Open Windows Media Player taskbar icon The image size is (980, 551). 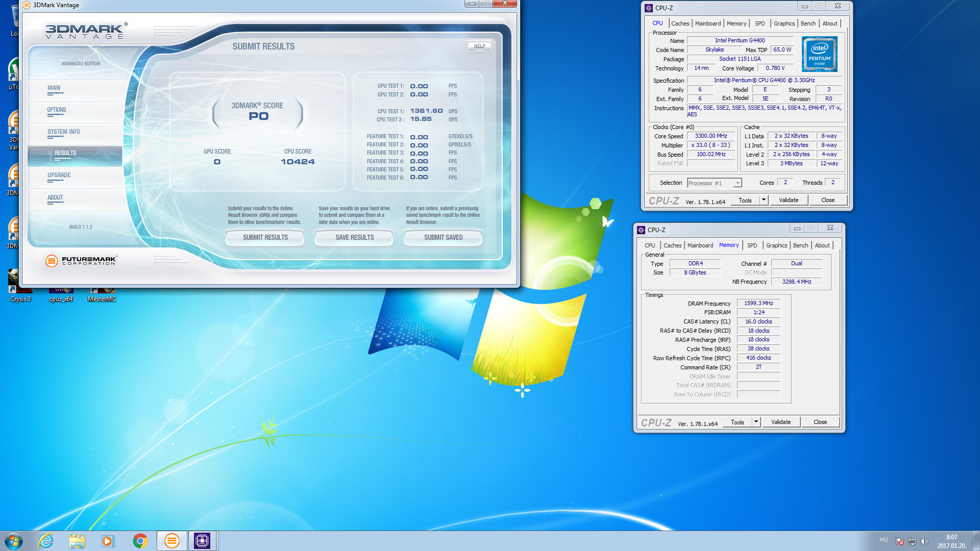pyautogui.click(x=108, y=541)
